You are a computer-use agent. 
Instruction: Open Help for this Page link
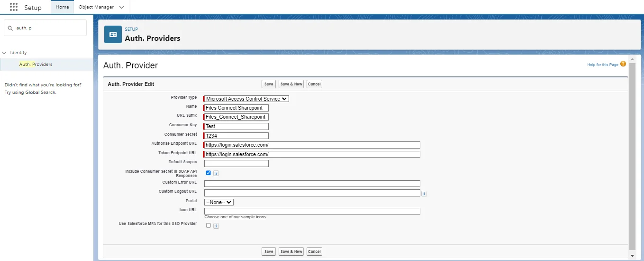(x=603, y=65)
